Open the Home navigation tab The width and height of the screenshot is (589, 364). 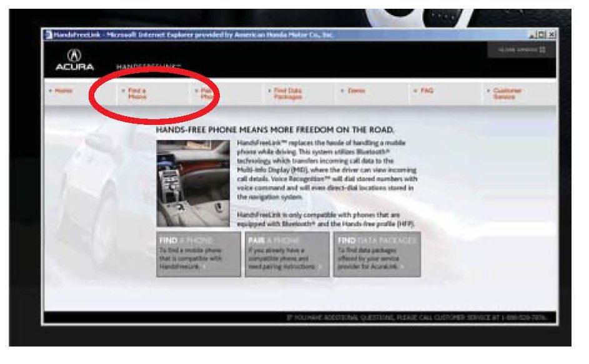(61, 91)
